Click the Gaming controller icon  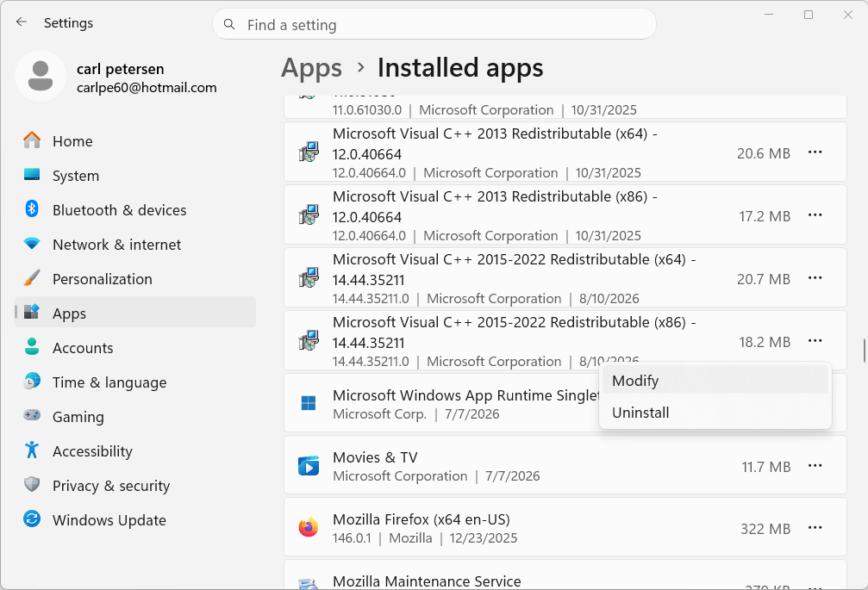[32, 414]
